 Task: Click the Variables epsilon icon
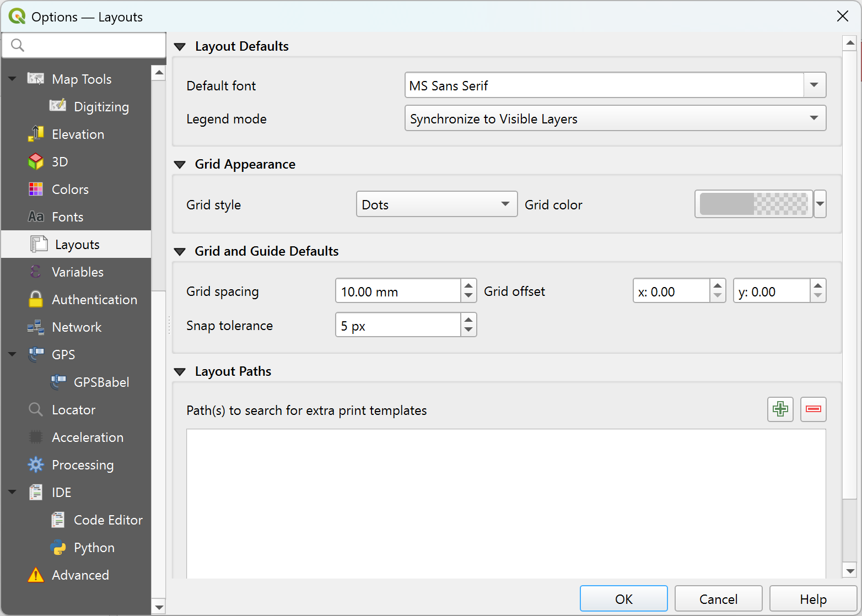click(x=36, y=272)
